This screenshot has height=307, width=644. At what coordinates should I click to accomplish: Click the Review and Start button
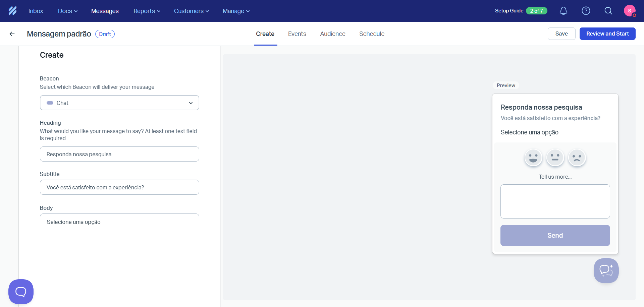(x=607, y=34)
